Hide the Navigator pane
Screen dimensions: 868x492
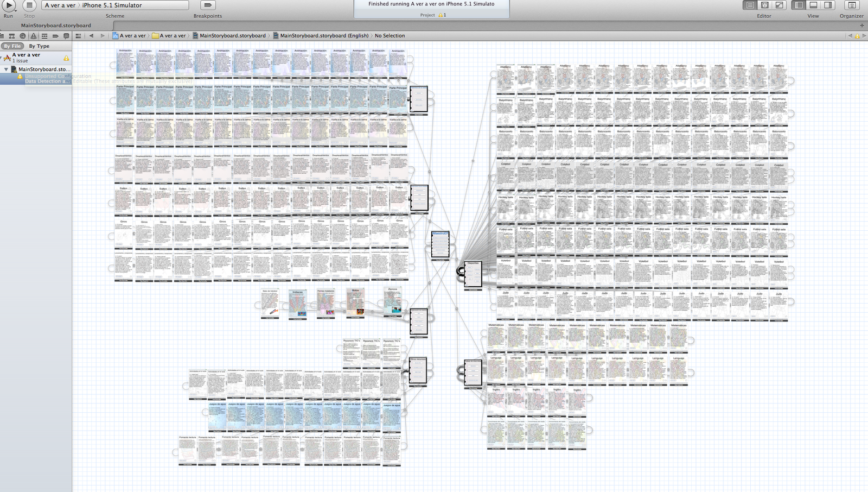[x=799, y=5]
